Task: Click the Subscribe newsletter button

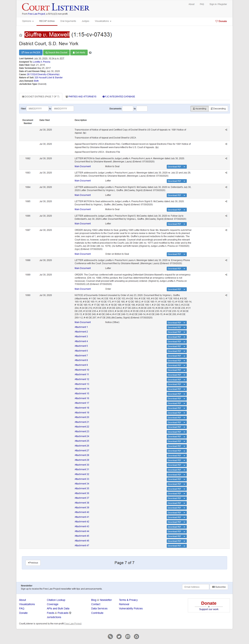Action: point(219,587)
